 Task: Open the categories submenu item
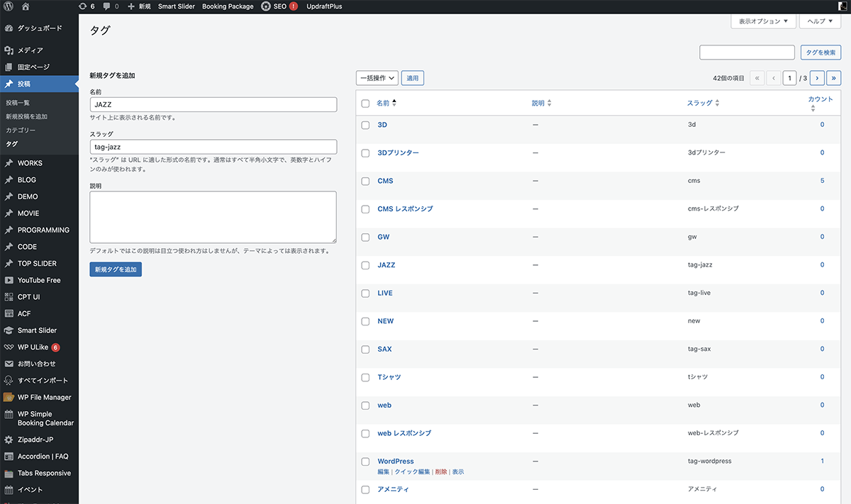(x=21, y=130)
